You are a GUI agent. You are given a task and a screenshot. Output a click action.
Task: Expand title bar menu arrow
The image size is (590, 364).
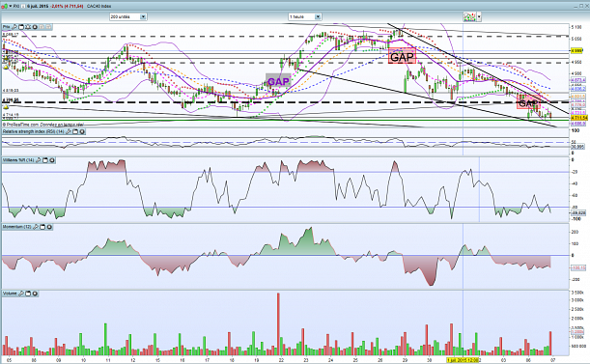click(11, 6)
